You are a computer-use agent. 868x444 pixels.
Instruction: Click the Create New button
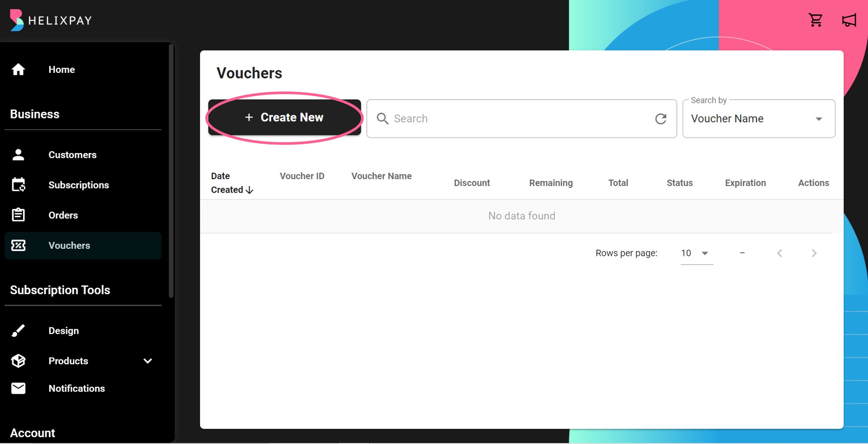point(284,117)
